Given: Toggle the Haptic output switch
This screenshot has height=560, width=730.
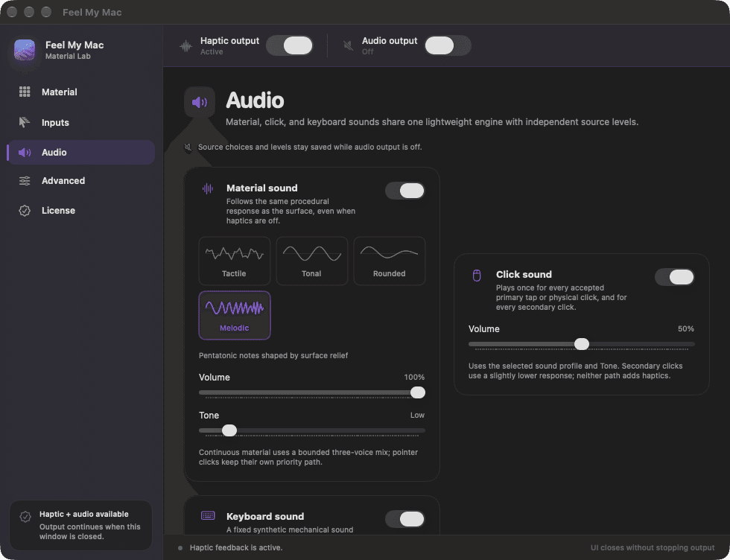Looking at the screenshot, I should click(x=290, y=45).
